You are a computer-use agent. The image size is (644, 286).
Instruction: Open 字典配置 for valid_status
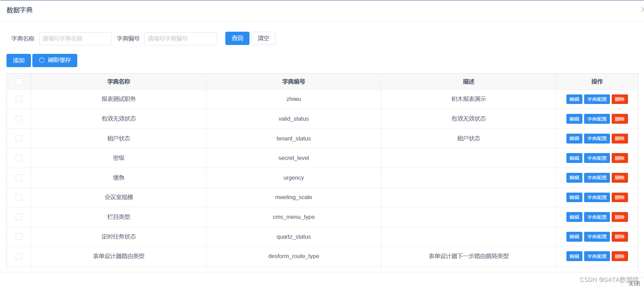coord(597,119)
